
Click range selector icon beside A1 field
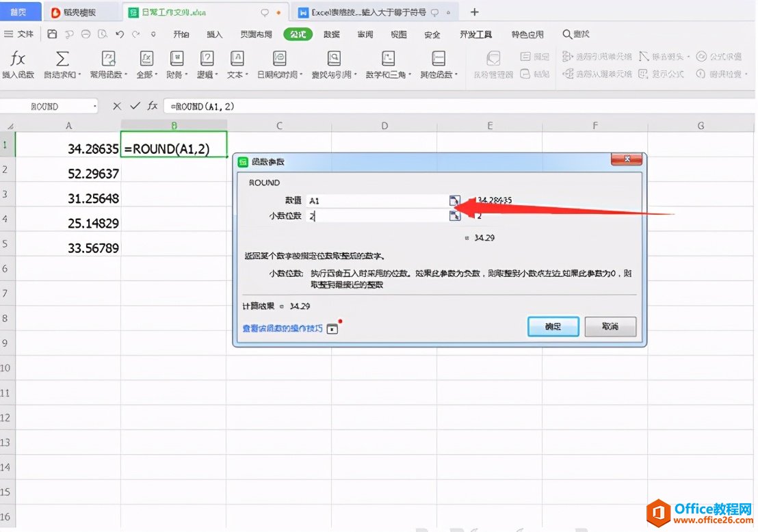point(454,200)
